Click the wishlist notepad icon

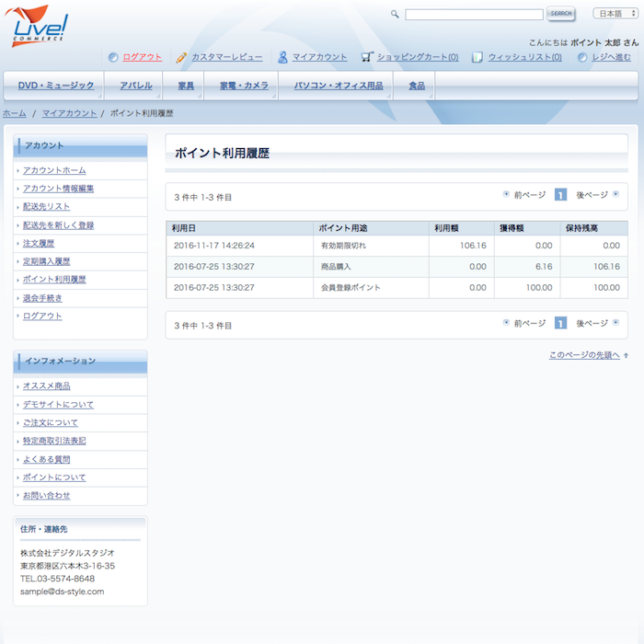(x=477, y=57)
